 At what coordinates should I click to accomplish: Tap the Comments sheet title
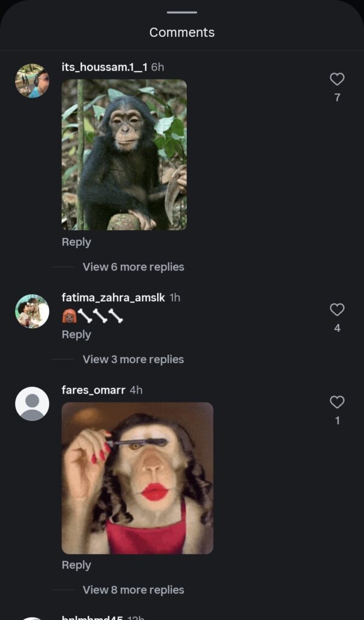(182, 33)
